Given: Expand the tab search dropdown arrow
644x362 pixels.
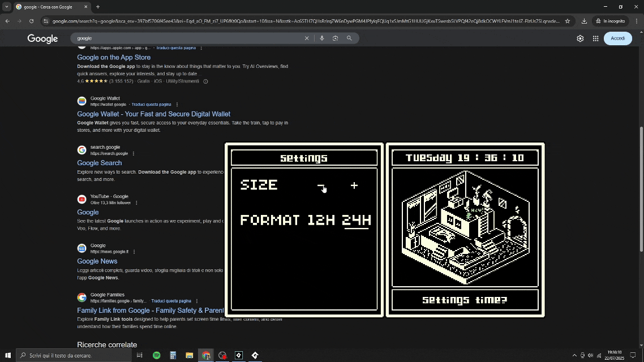Looking at the screenshot, I should [x=7, y=7].
